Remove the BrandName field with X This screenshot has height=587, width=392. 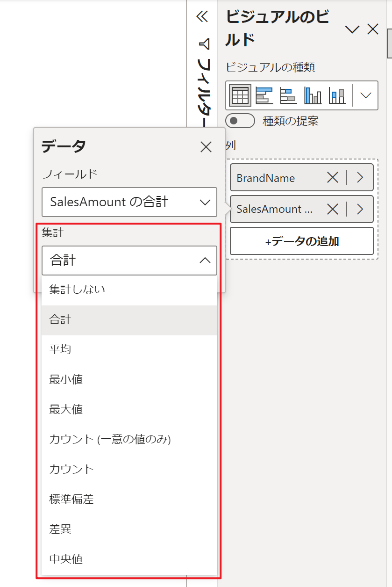pos(332,178)
